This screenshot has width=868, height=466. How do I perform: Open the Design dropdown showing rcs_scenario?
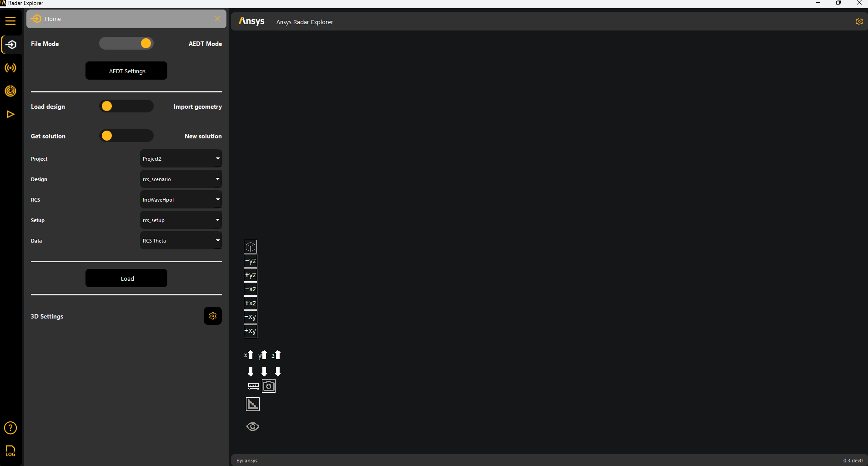point(181,179)
